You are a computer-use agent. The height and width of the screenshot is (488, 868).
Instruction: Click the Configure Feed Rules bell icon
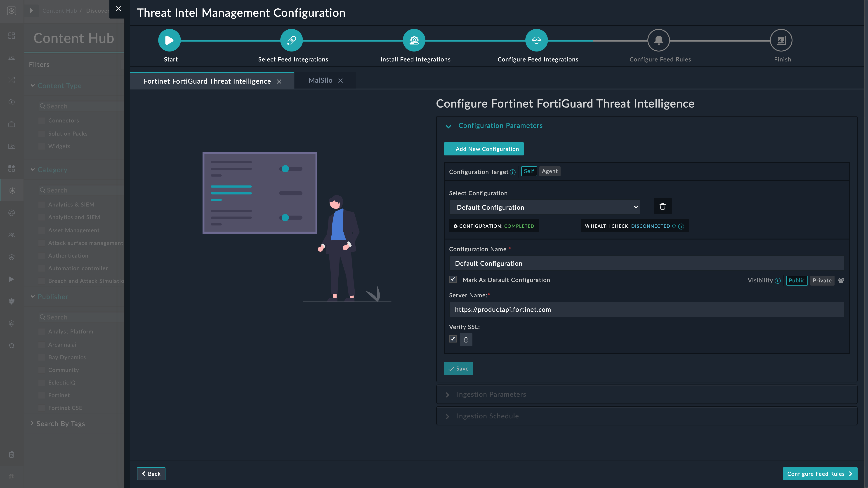click(x=658, y=40)
